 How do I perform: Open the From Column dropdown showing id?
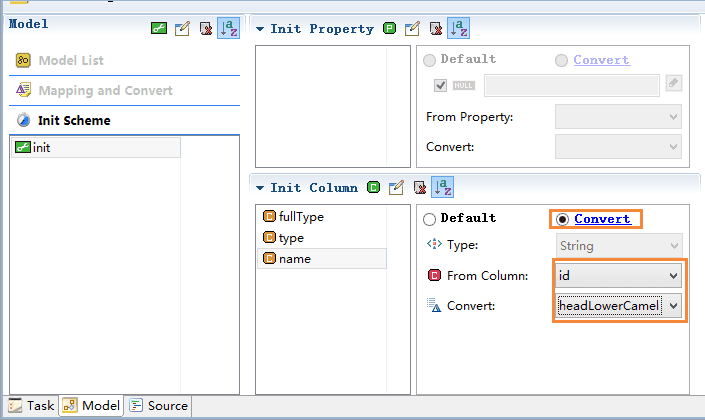coord(619,275)
